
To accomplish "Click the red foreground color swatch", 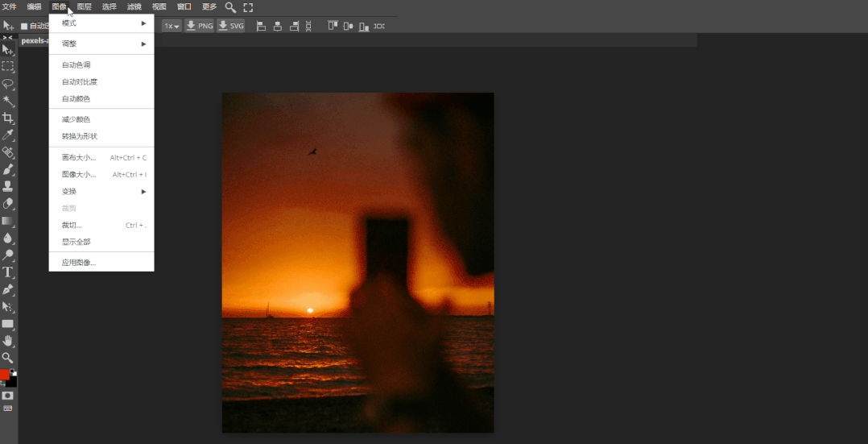I will click(4, 375).
